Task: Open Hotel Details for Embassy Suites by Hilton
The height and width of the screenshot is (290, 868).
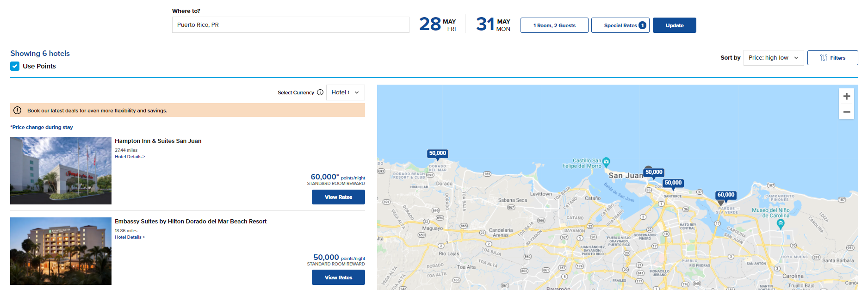Action: click(x=130, y=237)
